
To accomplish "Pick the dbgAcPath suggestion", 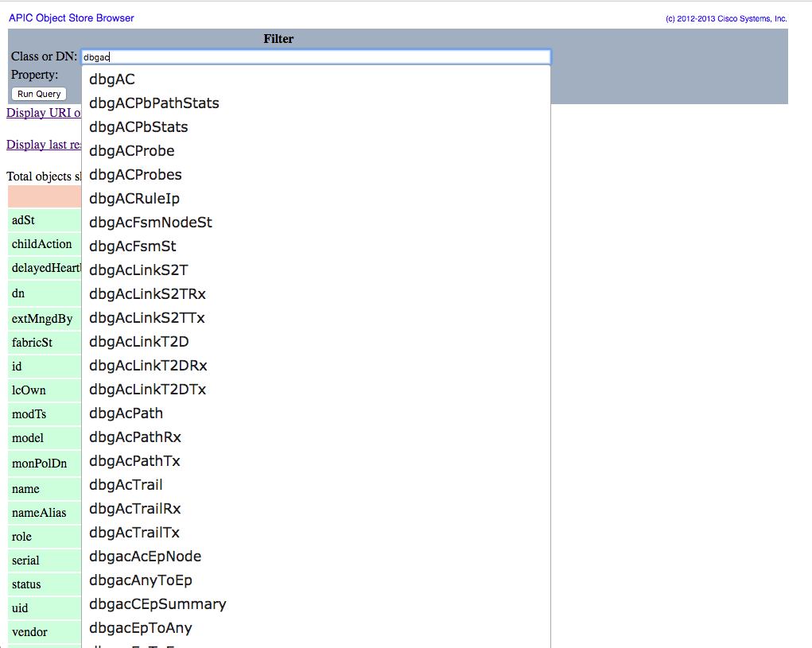I will click(x=126, y=413).
